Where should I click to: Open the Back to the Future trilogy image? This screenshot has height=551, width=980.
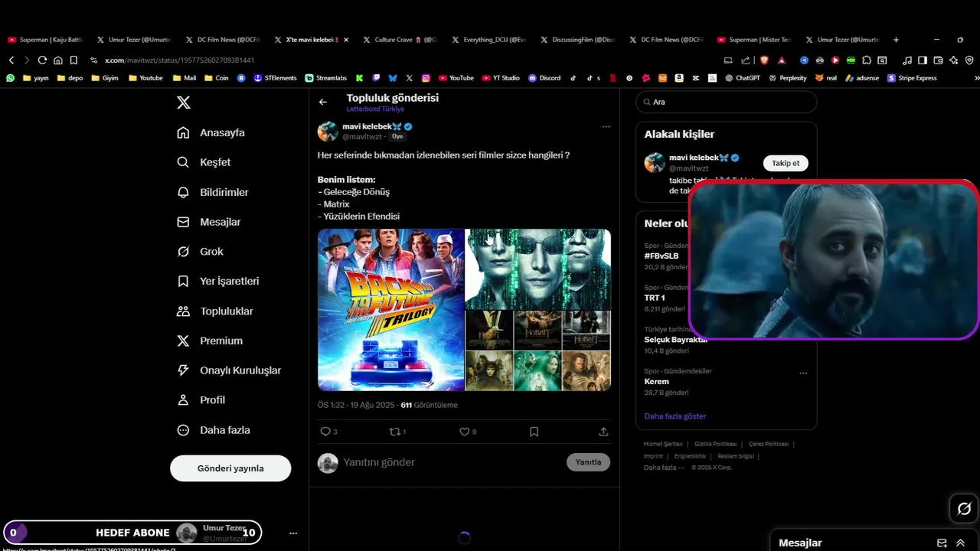point(390,310)
